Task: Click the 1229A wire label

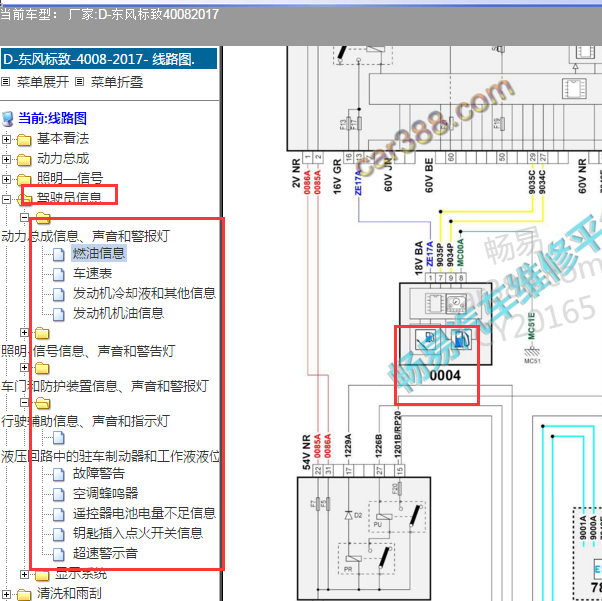Action: click(348, 445)
